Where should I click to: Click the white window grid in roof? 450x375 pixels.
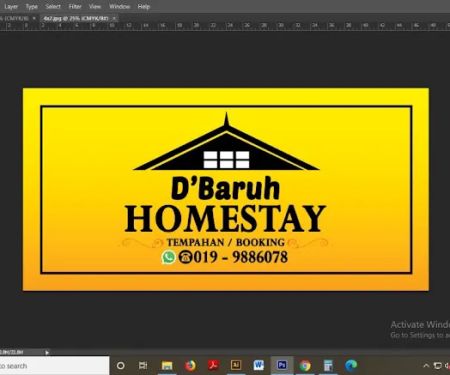226,159
